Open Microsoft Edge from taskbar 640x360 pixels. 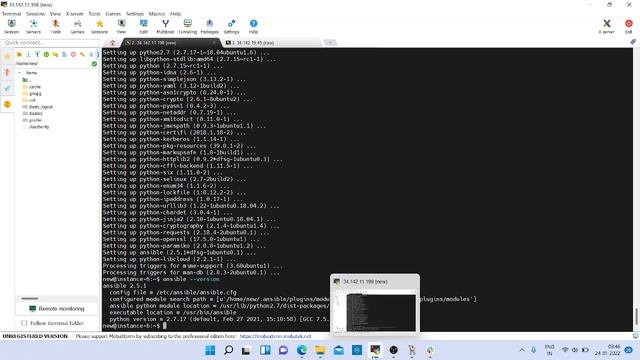click(302, 350)
